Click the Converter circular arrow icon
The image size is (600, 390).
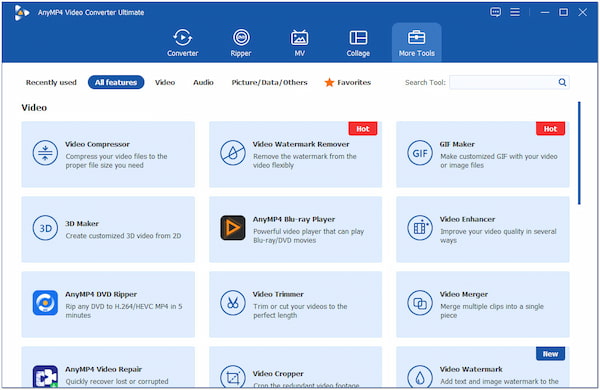click(183, 38)
